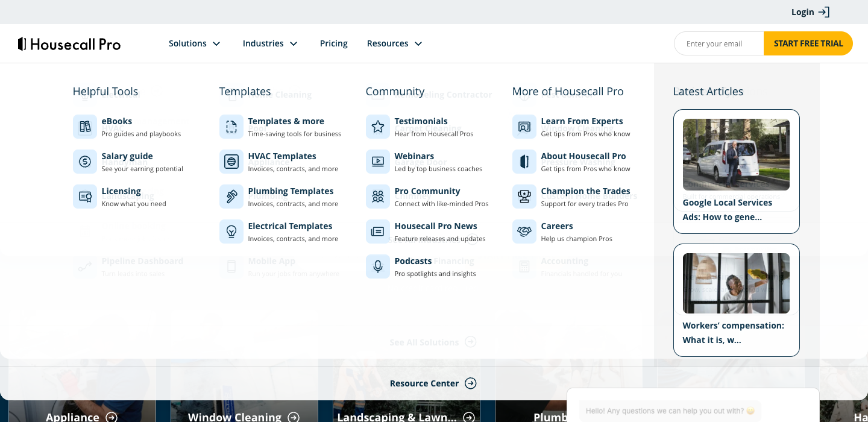Click the Housecall Pro News icon
Image resolution: width=868 pixels, height=422 pixels.
click(x=378, y=231)
